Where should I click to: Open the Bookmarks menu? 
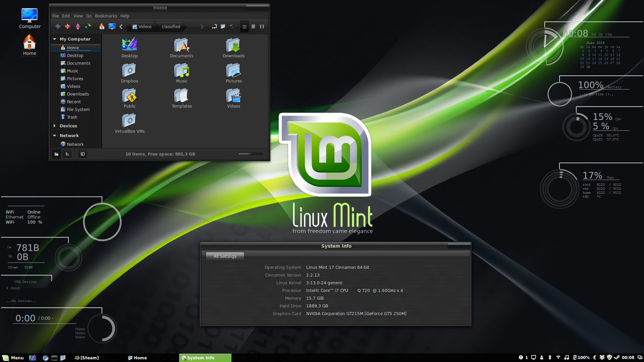point(106,16)
